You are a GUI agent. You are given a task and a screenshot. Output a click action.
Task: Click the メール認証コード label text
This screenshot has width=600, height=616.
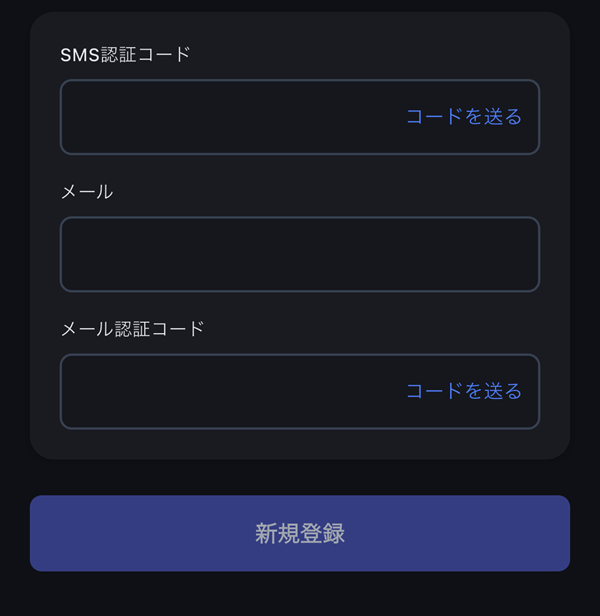(x=132, y=329)
